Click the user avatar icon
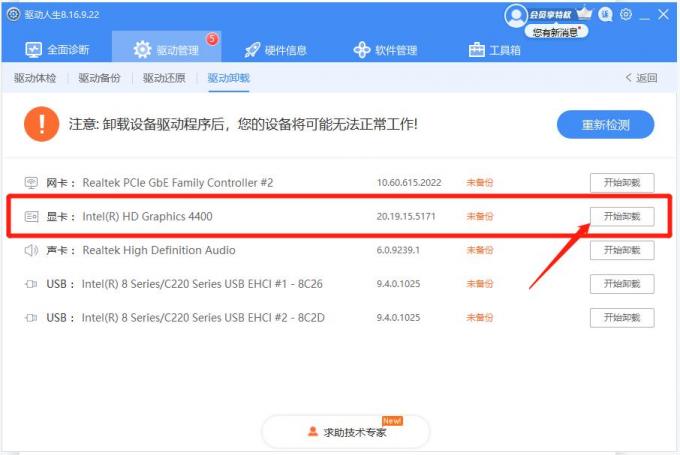This screenshot has width=680, height=455. [515, 15]
